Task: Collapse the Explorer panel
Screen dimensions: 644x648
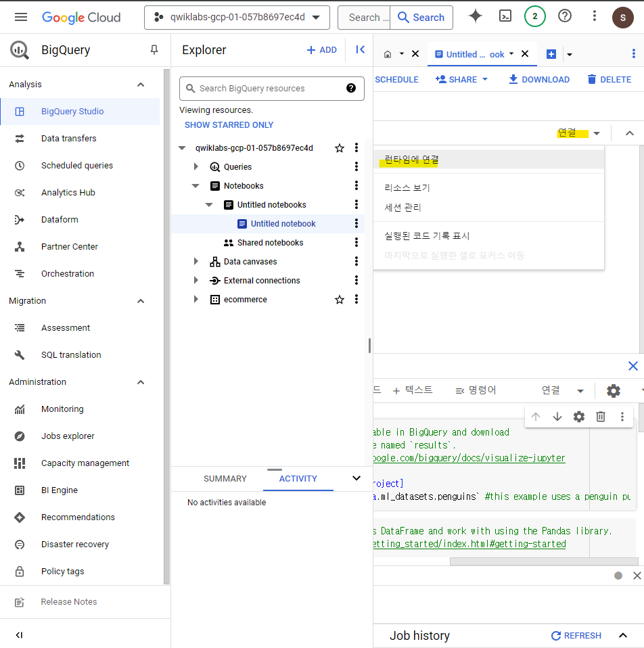Action: pos(360,49)
